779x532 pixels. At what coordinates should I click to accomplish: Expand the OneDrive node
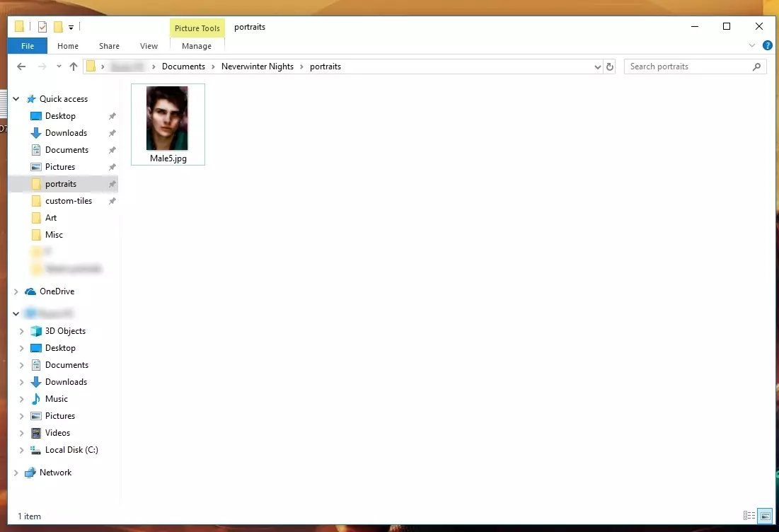[16, 291]
